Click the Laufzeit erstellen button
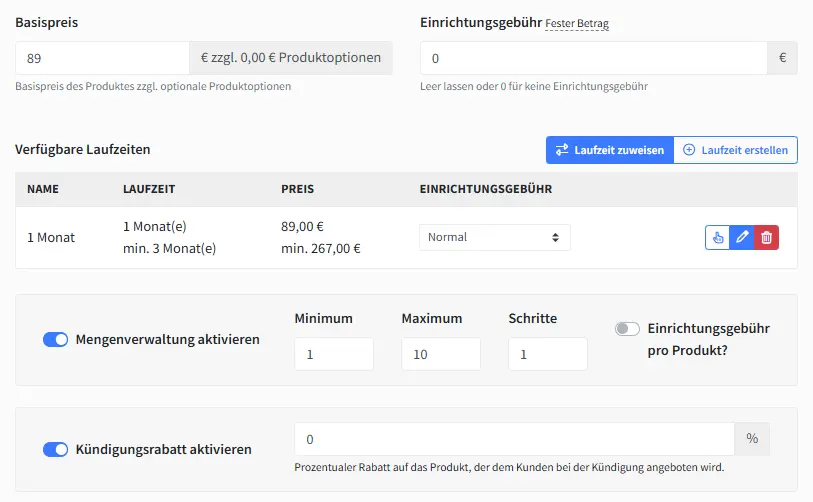Viewport: 813px width, 502px height. pyautogui.click(x=735, y=150)
